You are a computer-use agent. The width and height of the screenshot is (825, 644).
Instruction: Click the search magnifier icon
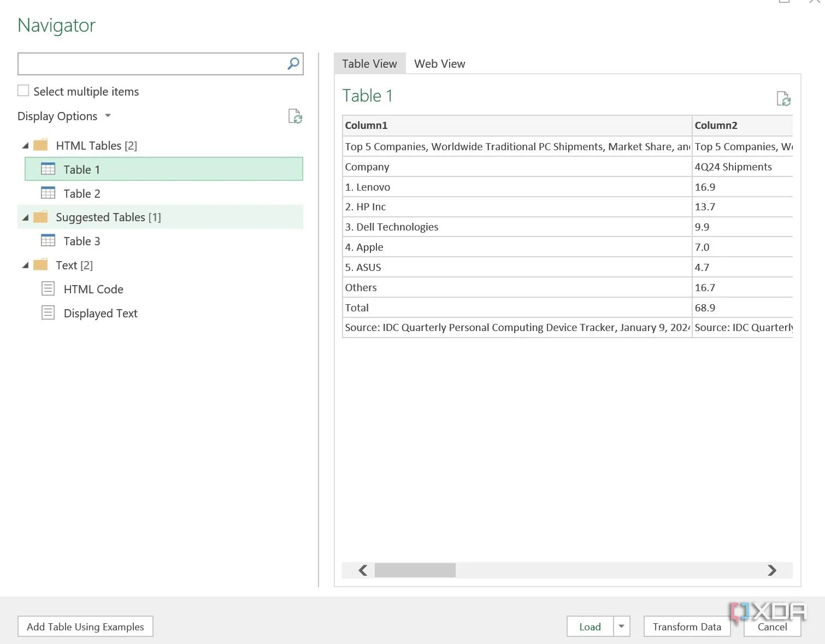coord(293,64)
